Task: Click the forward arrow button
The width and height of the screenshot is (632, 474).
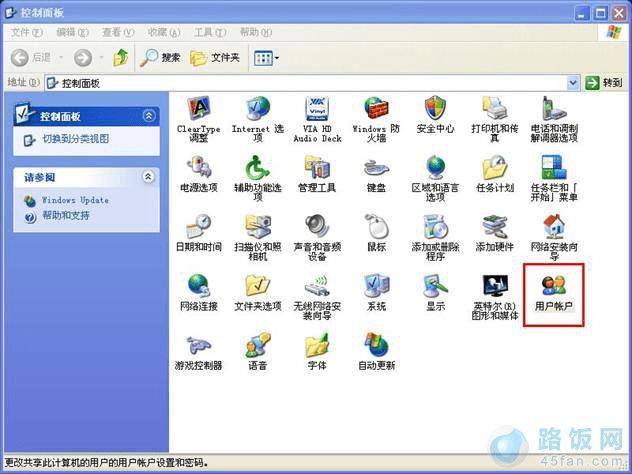Action: (x=83, y=58)
